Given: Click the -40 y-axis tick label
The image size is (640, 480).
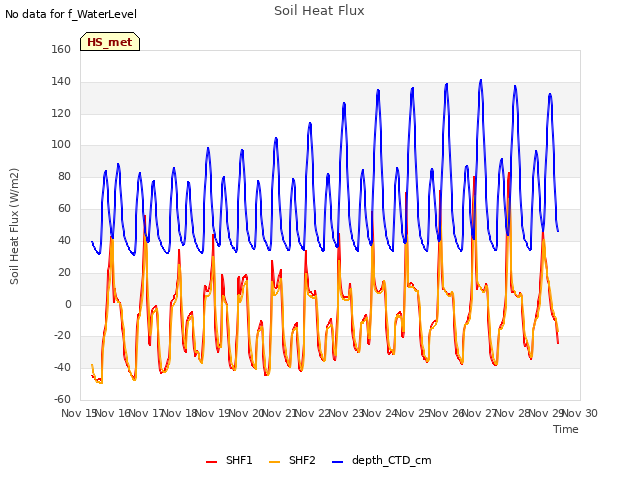Looking at the screenshot, I should 63,367.
